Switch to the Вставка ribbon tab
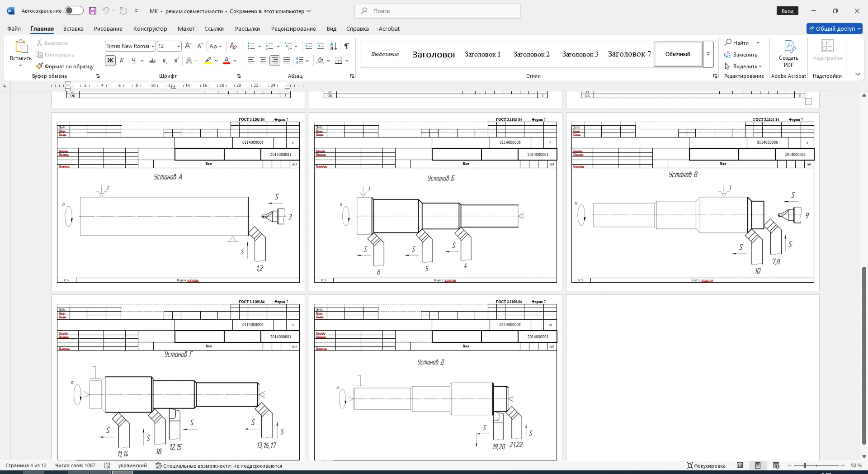The height and width of the screenshot is (474, 868). [73, 28]
